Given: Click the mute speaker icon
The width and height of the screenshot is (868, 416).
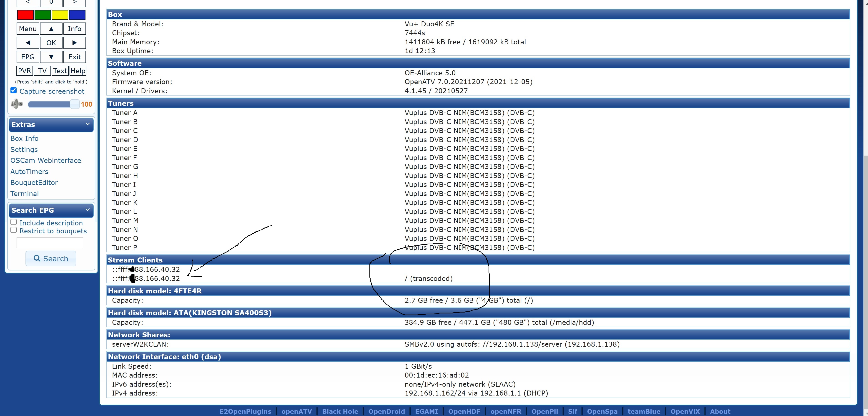Looking at the screenshot, I should coord(16,104).
